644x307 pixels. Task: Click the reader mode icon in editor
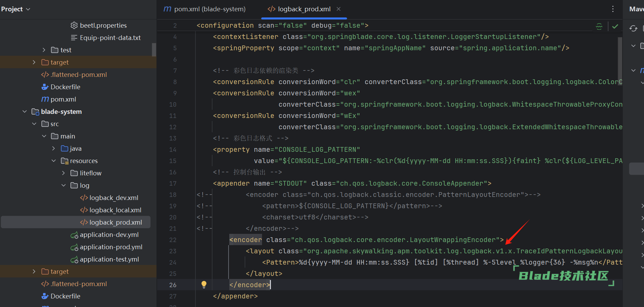[x=599, y=26]
